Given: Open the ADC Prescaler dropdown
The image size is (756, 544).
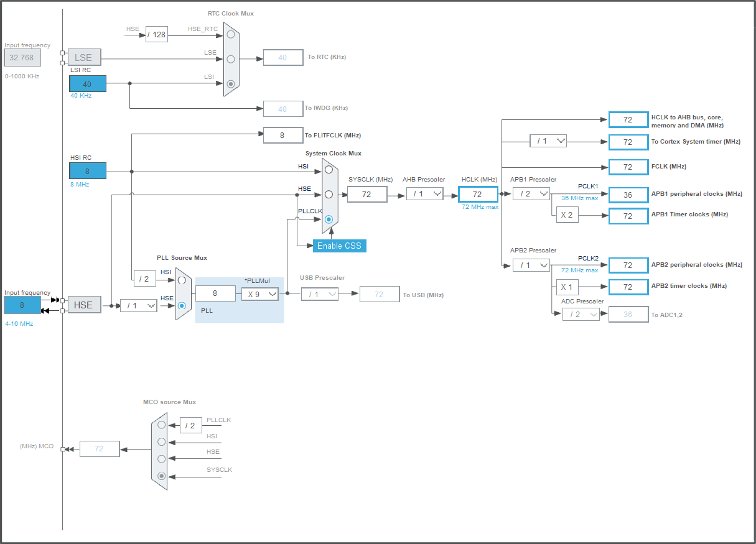Looking at the screenshot, I should point(581,315).
